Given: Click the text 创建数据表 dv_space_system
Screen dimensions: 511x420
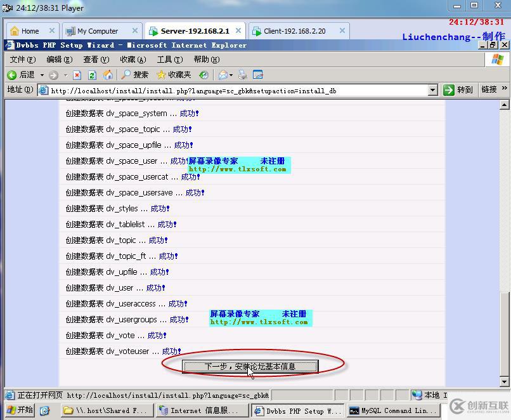Looking at the screenshot, I should 117,114.
